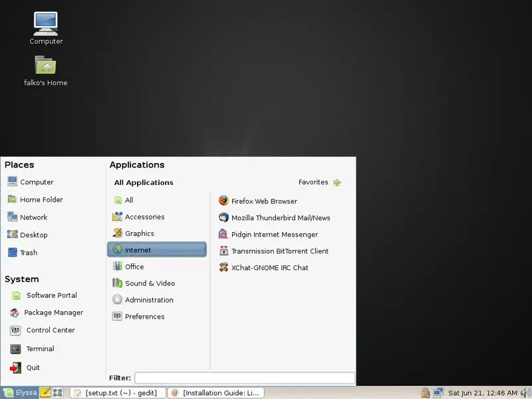Image resolution: width=532 pixels, height=399 pixels.
Task: Click the Software Portal icon
Action: (16, 295)
